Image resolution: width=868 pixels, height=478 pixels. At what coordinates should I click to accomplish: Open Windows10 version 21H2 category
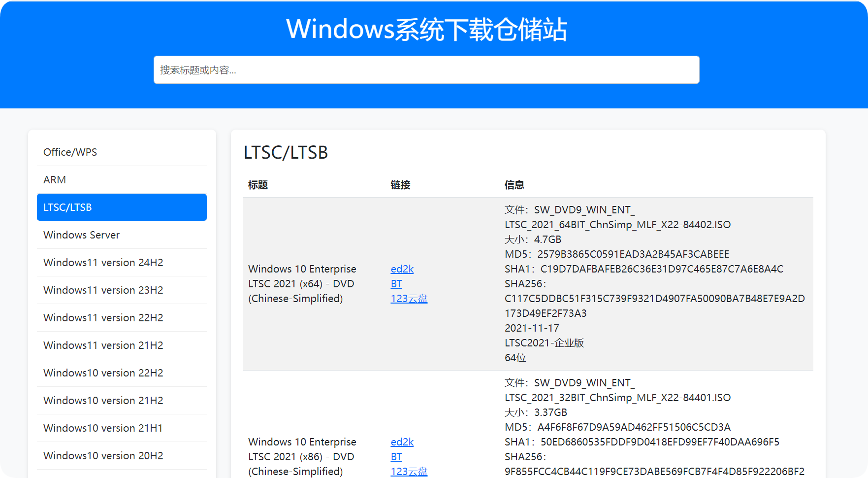122,401
